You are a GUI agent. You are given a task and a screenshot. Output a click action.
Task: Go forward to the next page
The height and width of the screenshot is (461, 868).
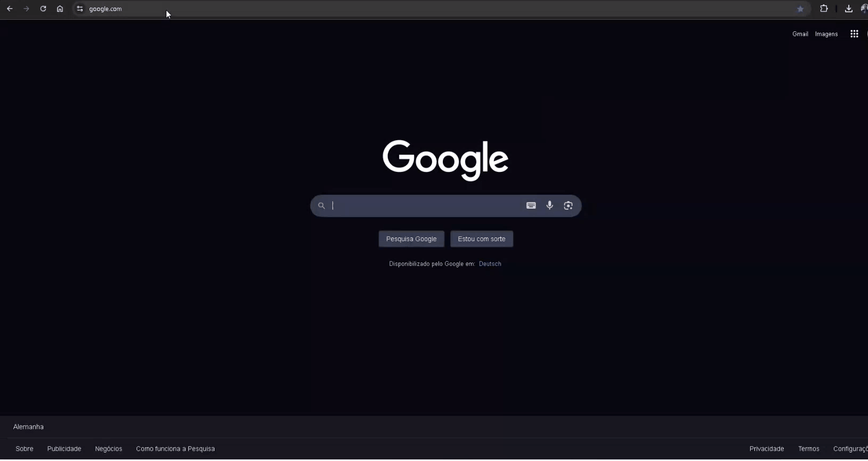26,9
